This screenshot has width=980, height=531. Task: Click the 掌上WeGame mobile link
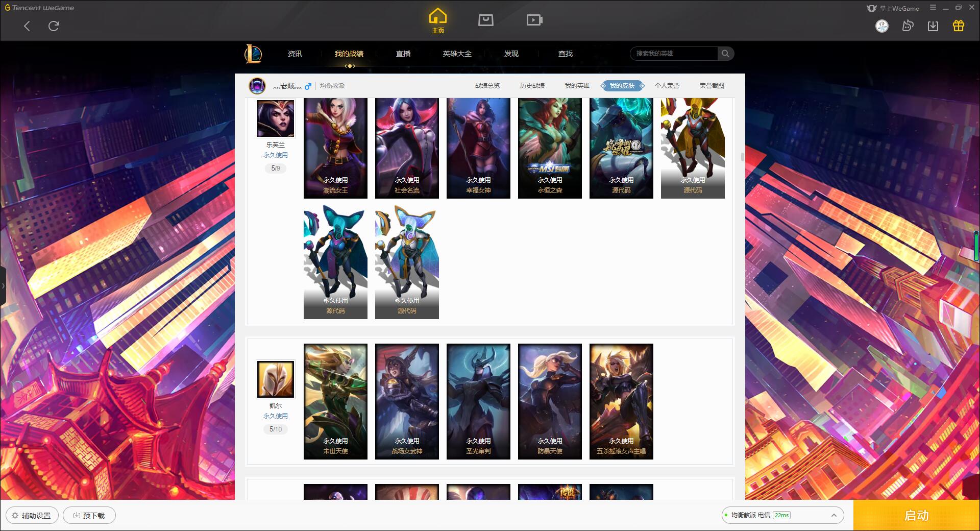[x=893, y=8]
